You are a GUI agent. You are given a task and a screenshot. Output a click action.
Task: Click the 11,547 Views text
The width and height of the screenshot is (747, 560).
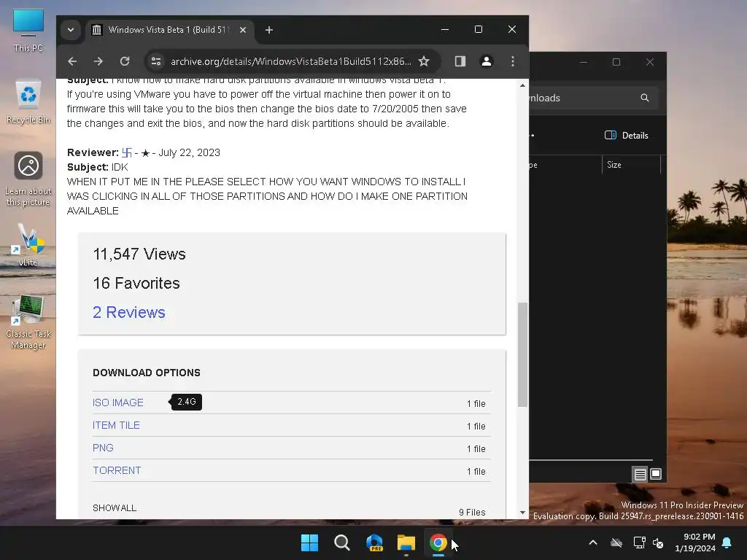pyautogui.click(x=139, y=254)
